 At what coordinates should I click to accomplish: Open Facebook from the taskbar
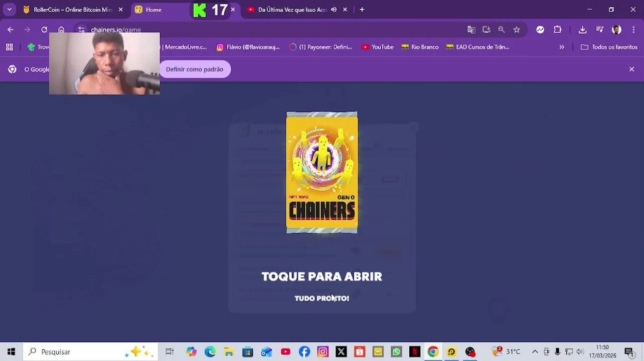coord(304,351)
